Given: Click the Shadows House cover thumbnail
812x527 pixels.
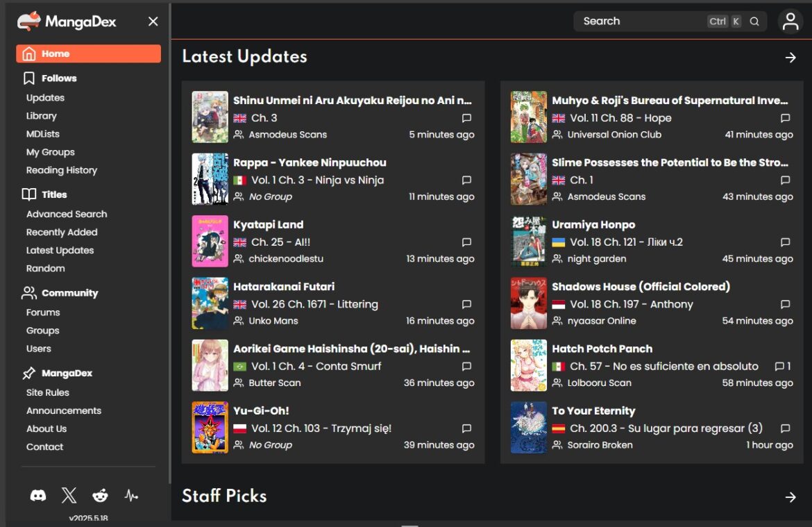Looking at the screenshot, I should coord(529,303).
